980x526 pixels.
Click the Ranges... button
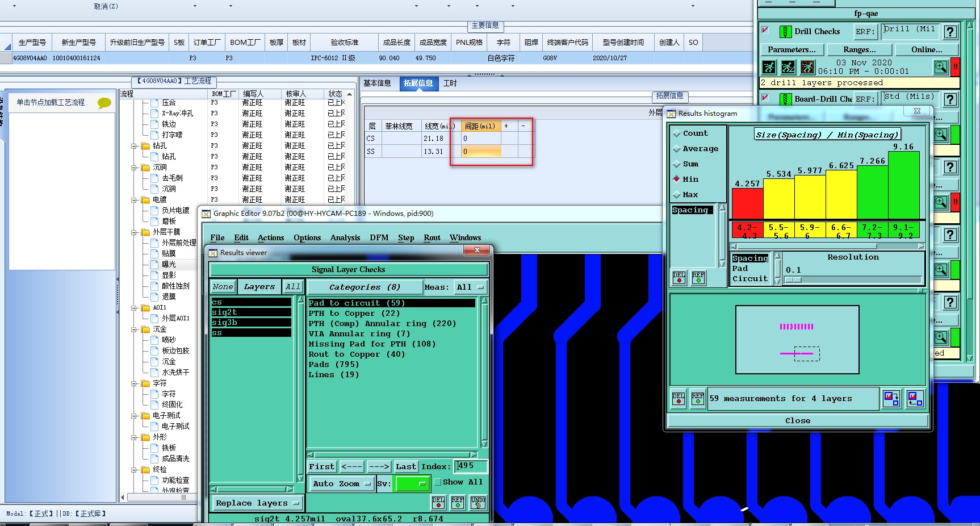click(860, 50)
